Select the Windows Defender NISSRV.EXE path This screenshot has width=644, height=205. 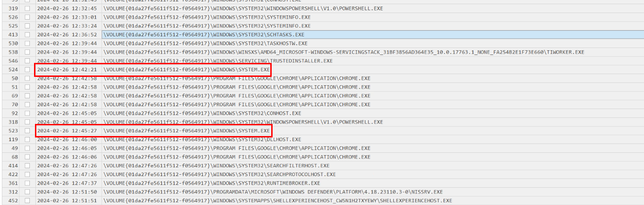pyautogui.click(x=273, y=192)
